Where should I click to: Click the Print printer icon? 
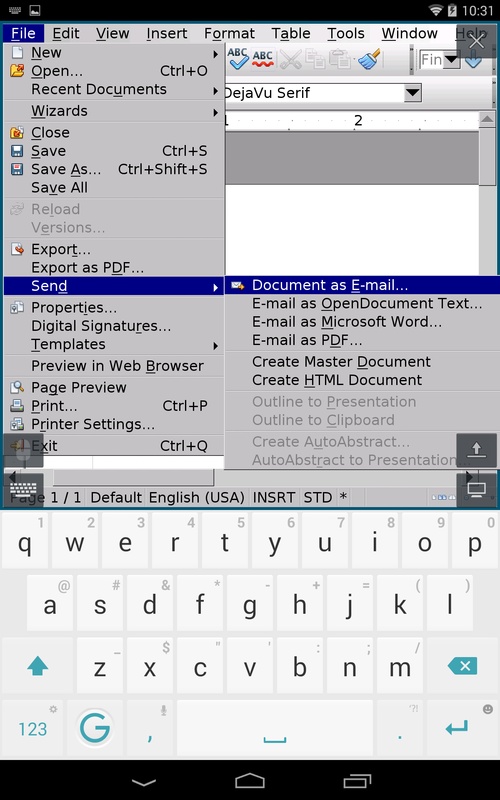coord(17,406)
